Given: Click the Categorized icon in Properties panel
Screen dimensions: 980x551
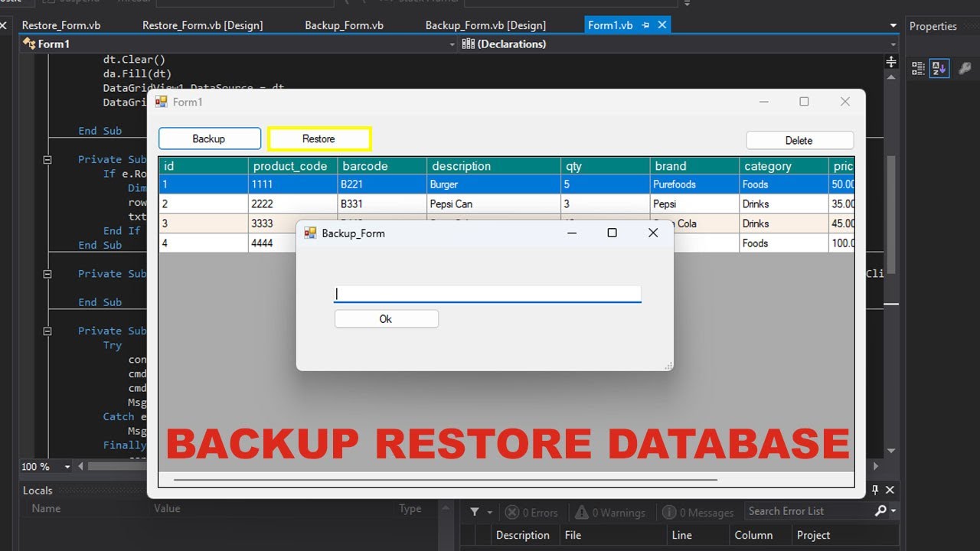Looking at the screenshot, I should pos(918,68).
